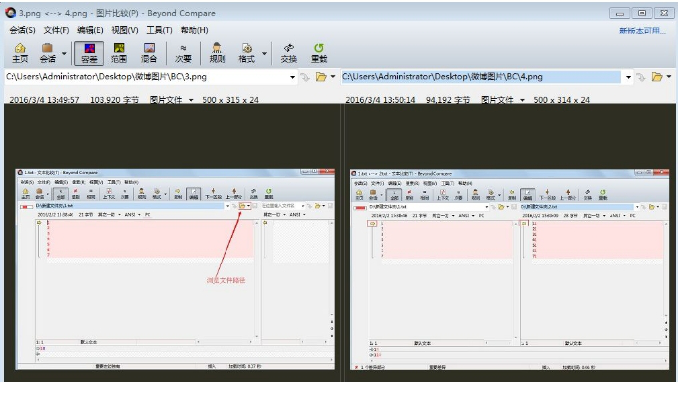Open the 规则 rules icon
This screenshot has width=678, height=397.
coord(217,53)
